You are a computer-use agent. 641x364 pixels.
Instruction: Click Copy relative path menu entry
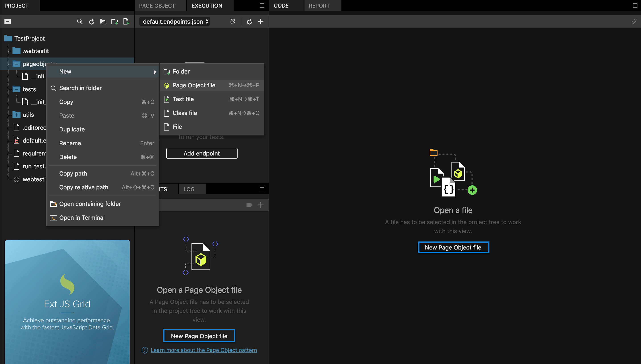point(103,187)
